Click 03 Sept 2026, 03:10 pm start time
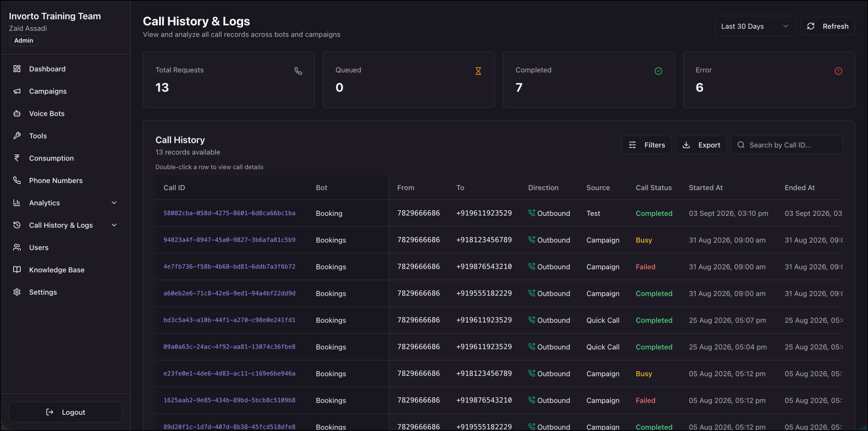 click(729, 213)
